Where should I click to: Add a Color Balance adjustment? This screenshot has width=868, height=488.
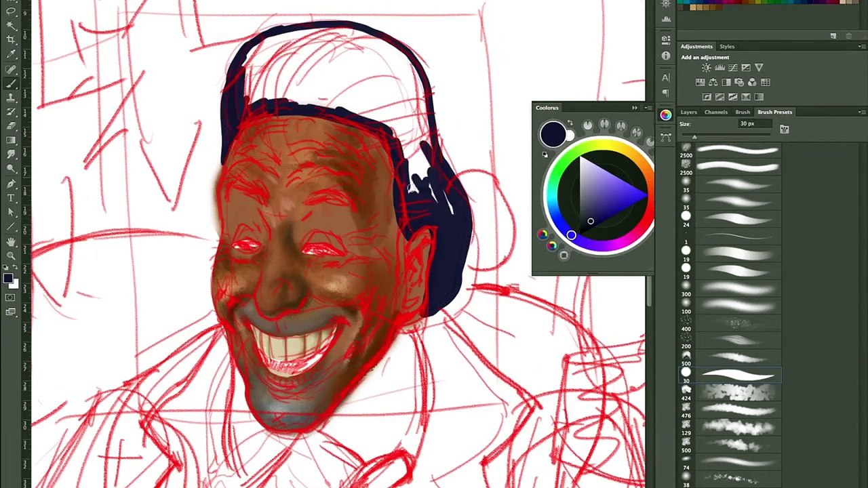click(713, 82)
